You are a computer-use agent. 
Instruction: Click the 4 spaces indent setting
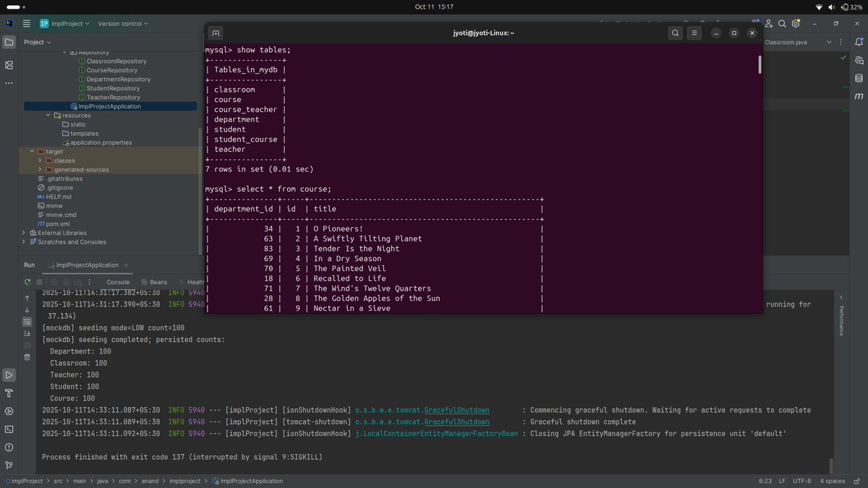pyautogui.click(x=833, y=481)
